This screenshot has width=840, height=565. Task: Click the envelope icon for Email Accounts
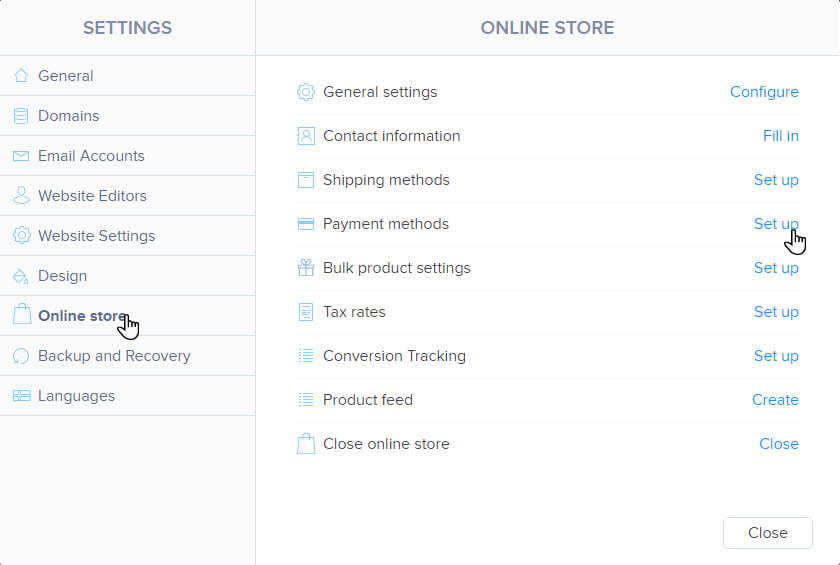21,156
